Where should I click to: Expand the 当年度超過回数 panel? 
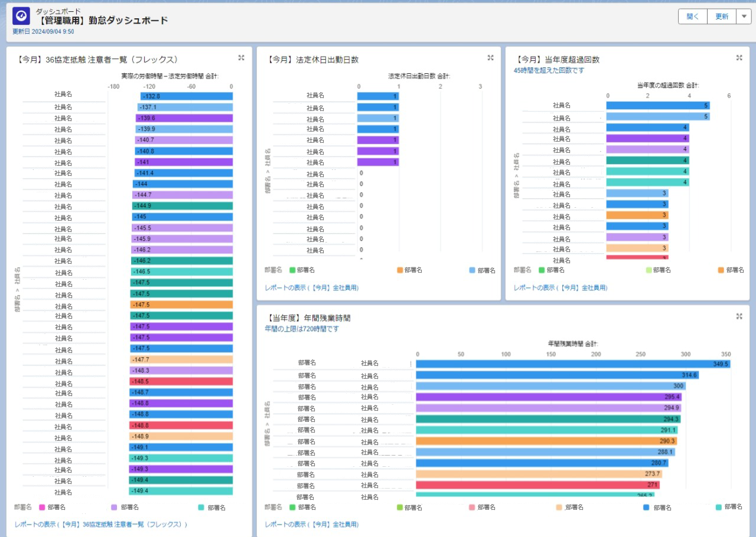coord(739,58)
